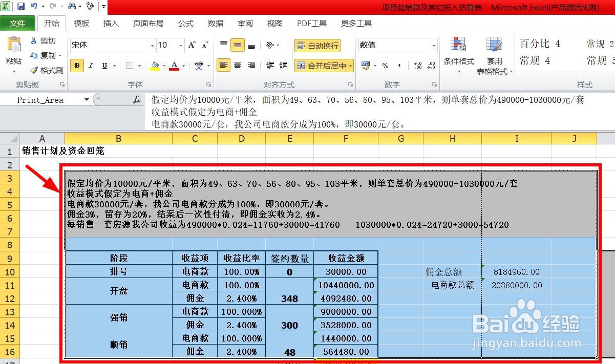615x364 pixels.
Task: Open Find with the binoculars icon
Action: [x=72, y=5]
